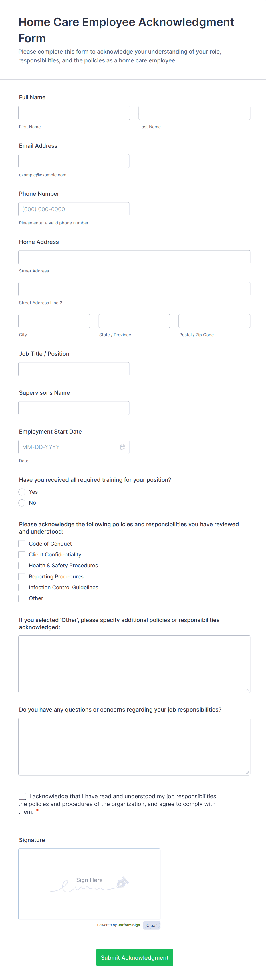
Task: Clear the signature pad
Action: tap(151, 925)
